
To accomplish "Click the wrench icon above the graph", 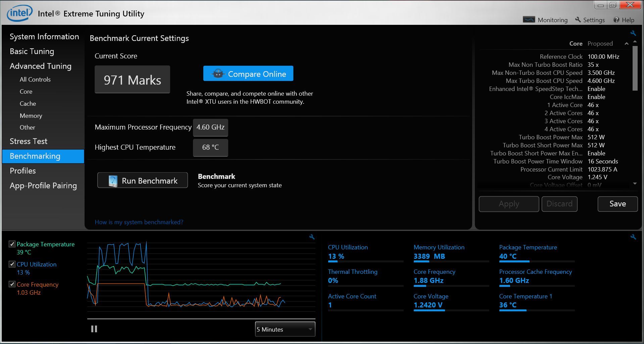I will click(x=312, y=237).
